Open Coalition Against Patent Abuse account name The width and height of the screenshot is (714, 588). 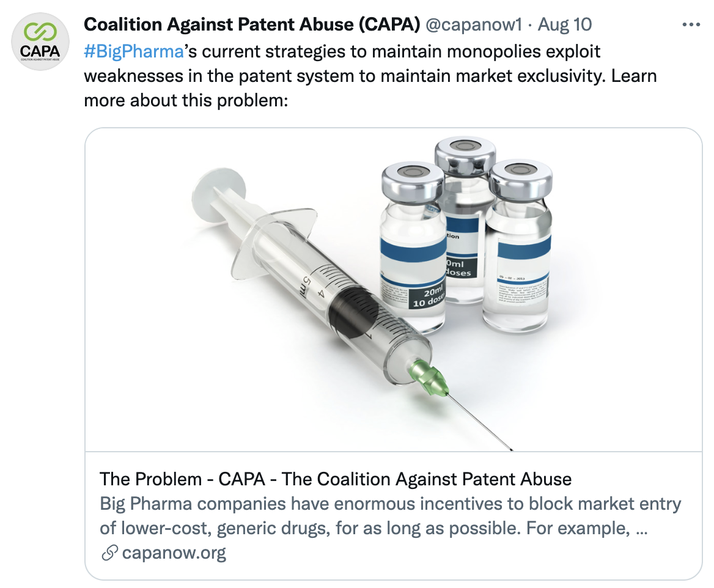[252, 24]
